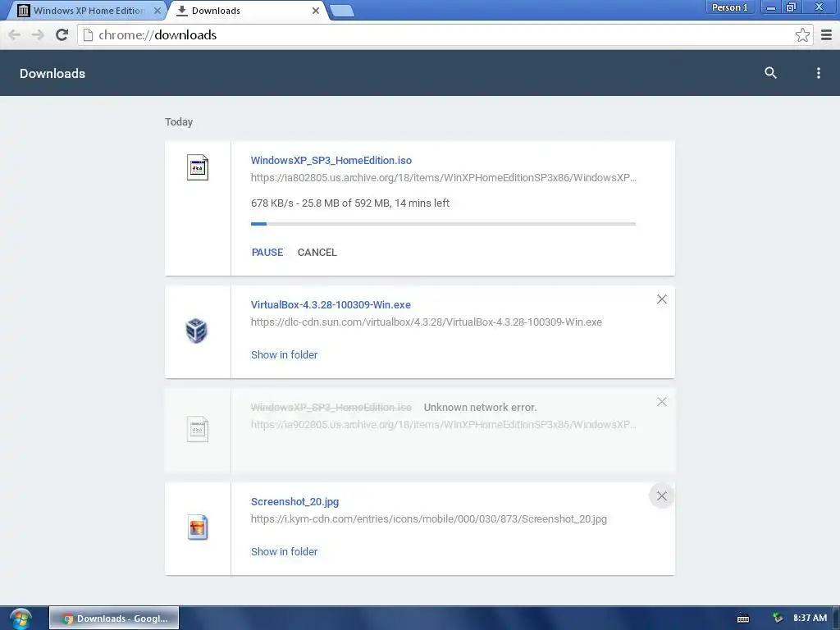The width and height of the screenshot is (840, 630).
Task: Focus the chrome://downloads address bar
Action: (445, 34)
